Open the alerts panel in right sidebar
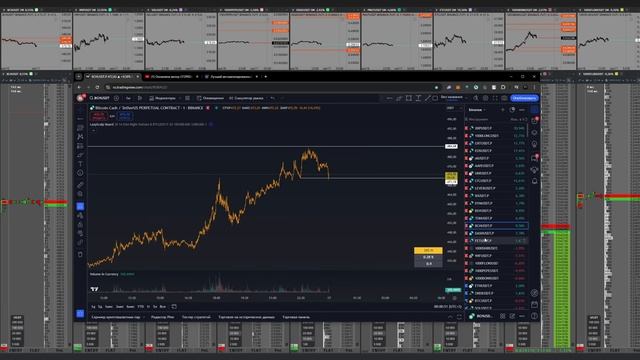Viewport: 640px width, 360px height. tap(535, 120)
